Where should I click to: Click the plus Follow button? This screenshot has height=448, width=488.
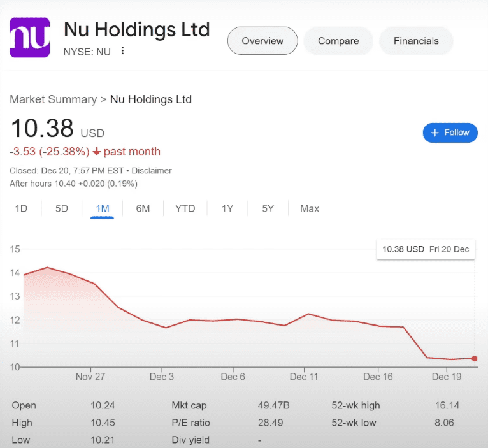(450, 133)
